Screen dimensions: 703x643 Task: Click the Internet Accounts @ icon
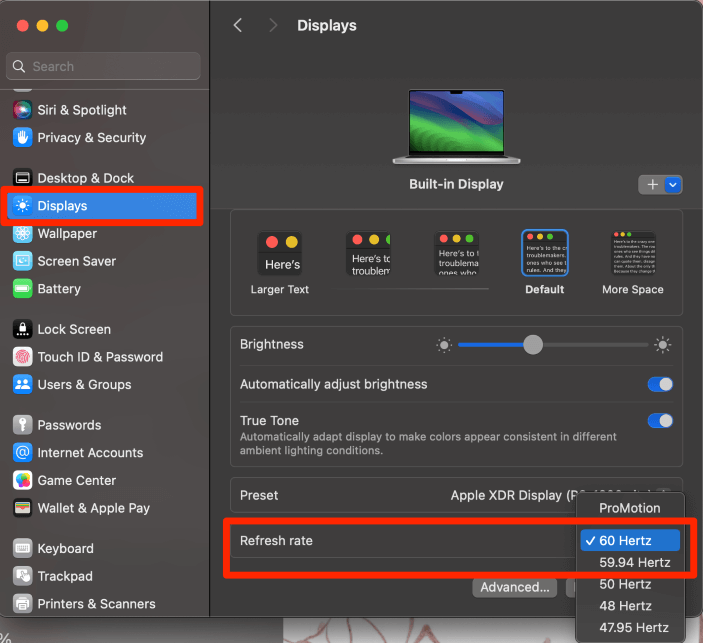22,452
